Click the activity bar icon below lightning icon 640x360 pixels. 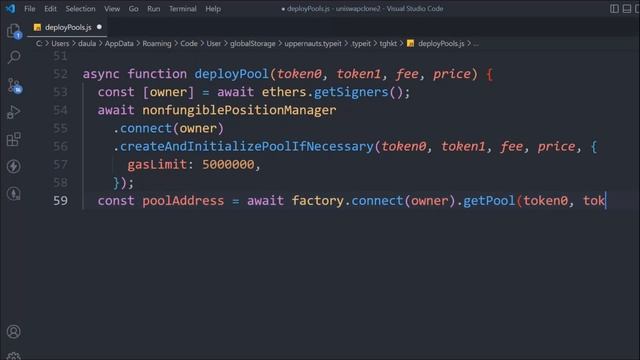[13, 193]
